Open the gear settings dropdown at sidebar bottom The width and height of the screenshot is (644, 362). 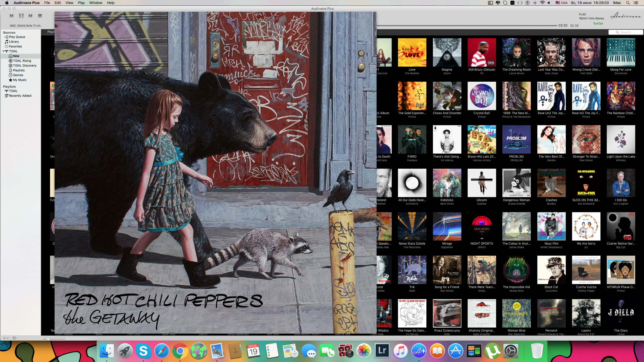[x=15, y=338]
